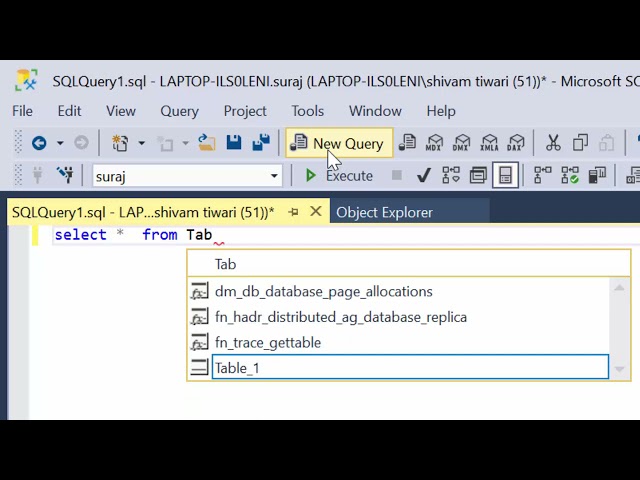Image resolution: width=640 pixels, height=480 pixels.
Task: Click the suggestion list scroll up arrow
Action: pos(619,288)
